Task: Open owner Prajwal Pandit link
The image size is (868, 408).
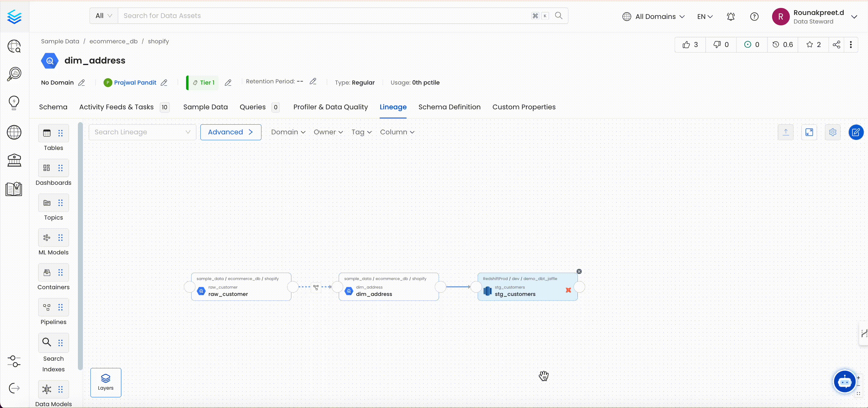Action: tap(135, 82)
